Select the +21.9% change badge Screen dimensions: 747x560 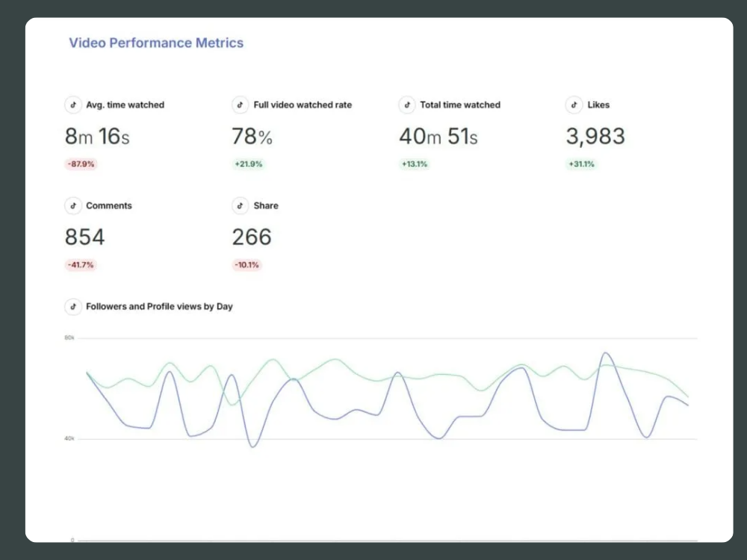click(x=248, y=164)
